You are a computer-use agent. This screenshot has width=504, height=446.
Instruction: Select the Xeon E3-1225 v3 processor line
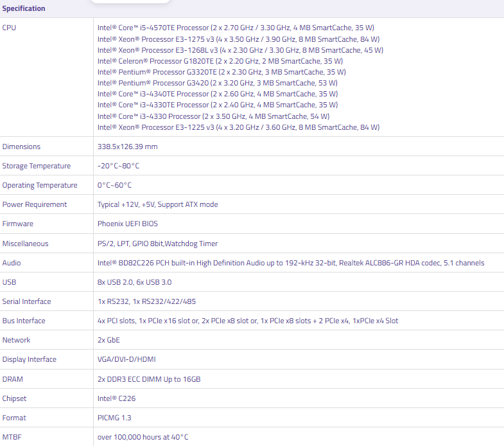click(238, 127)
